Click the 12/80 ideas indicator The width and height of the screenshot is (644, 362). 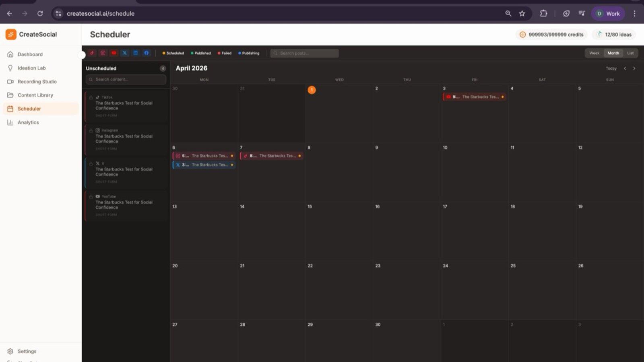pos(614,34)
